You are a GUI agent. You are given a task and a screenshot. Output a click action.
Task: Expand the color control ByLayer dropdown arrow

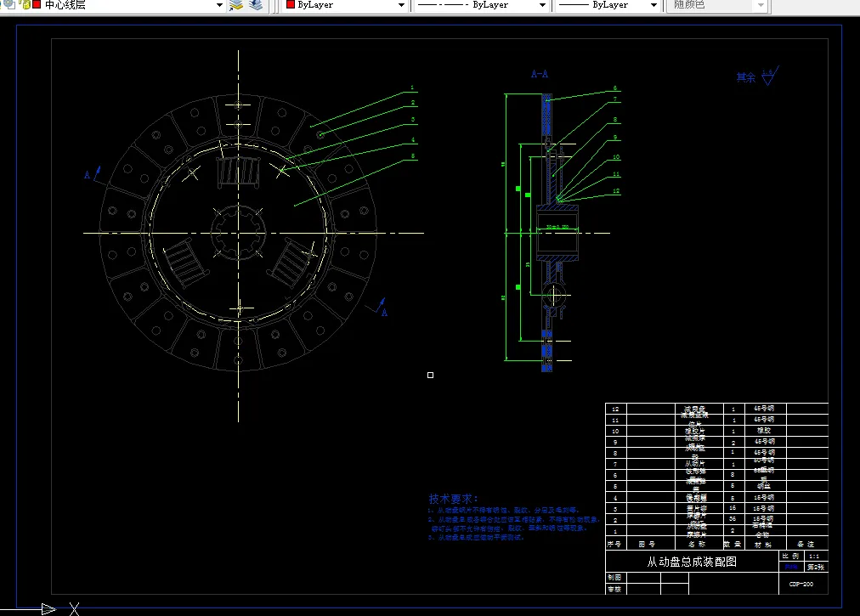click(x=401, y=5)
